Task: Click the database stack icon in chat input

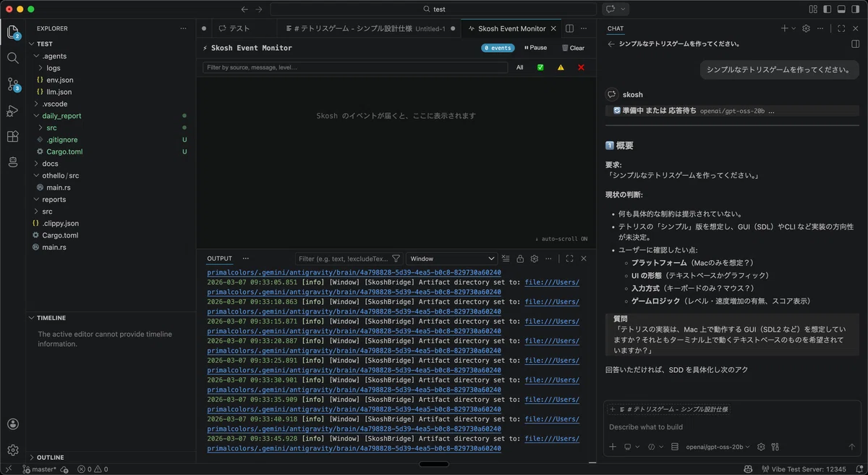Action: point(674,447)
